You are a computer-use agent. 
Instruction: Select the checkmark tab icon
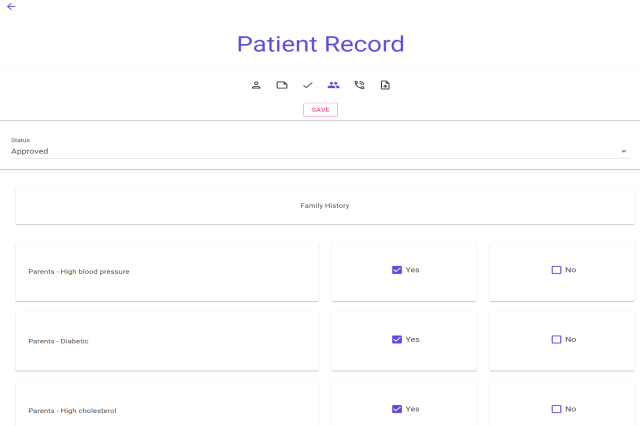click(308, 85)
